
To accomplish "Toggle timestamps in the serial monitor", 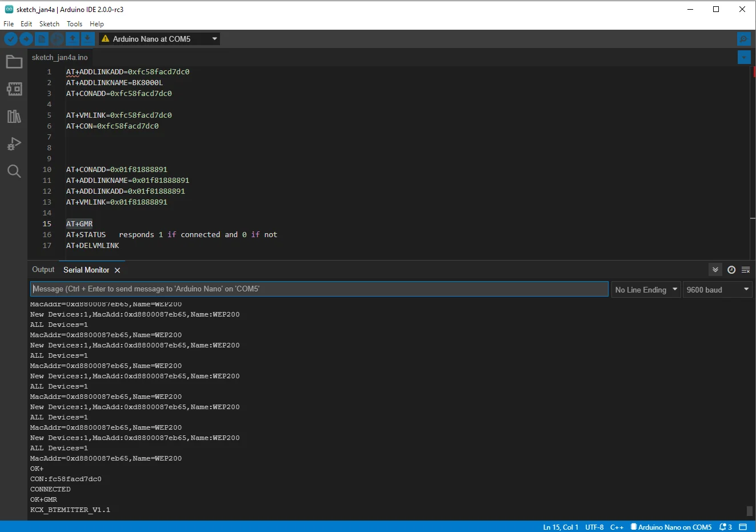I will point(731,270).
